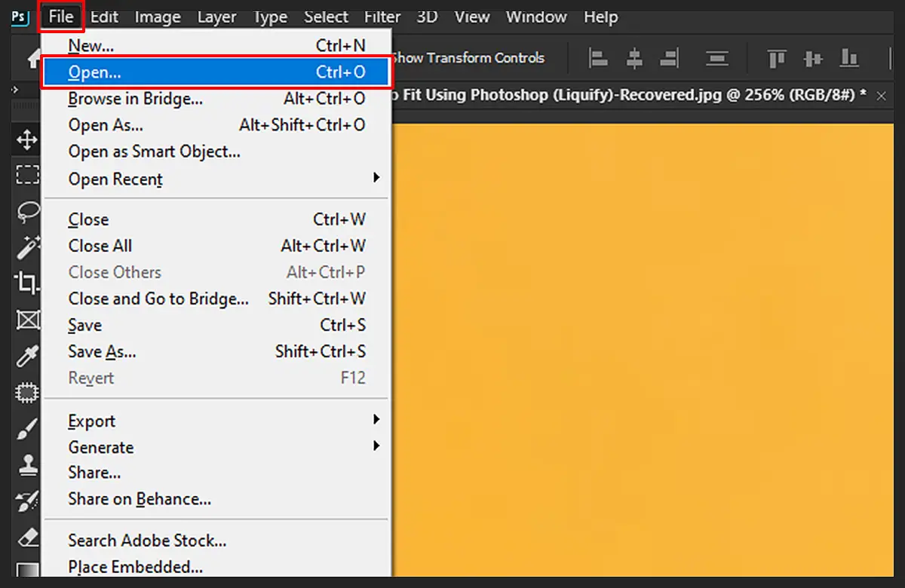This screenshot has height=588, width=905.
Task: Expand the Export submenu
Action: click(x=151, y=421)
